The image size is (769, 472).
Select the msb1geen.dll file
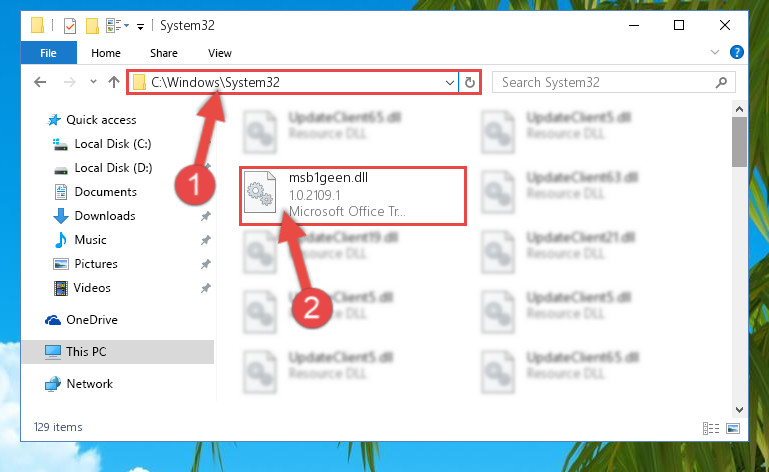(x=353, y=196)
